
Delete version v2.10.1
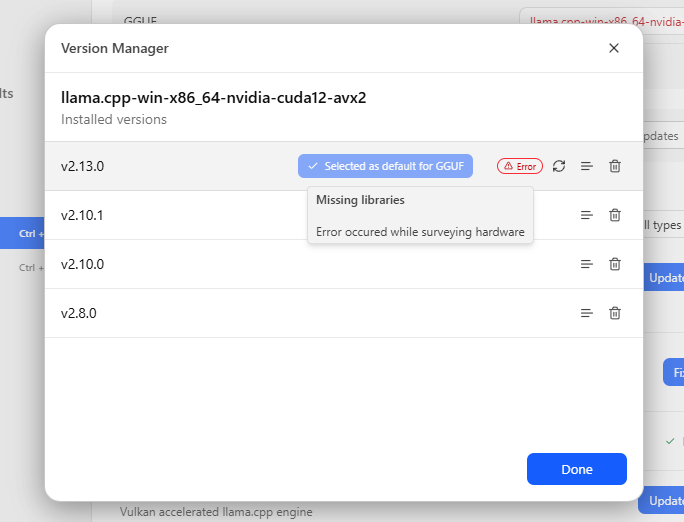point(615,215)
